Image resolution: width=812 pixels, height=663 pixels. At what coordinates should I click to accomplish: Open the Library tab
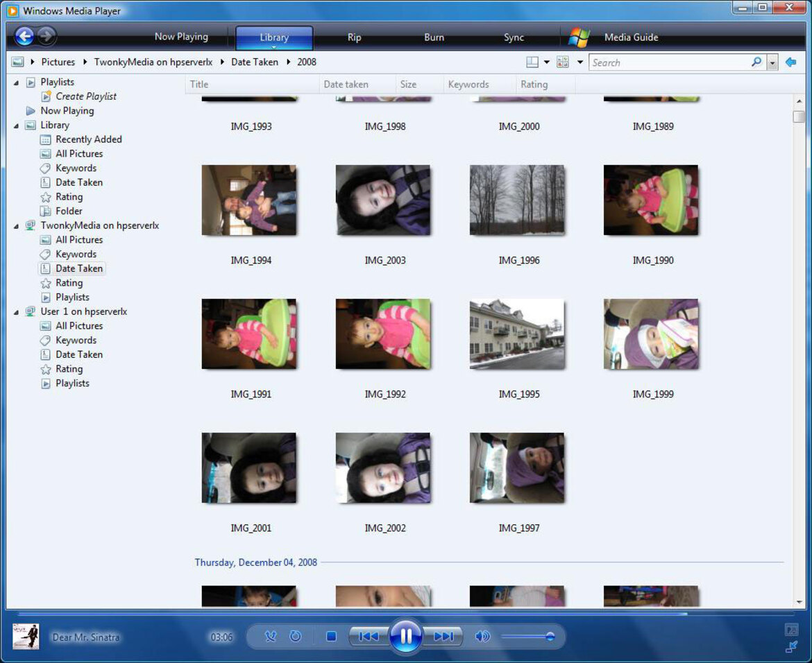pyautogui.click(x=274, y=37)
